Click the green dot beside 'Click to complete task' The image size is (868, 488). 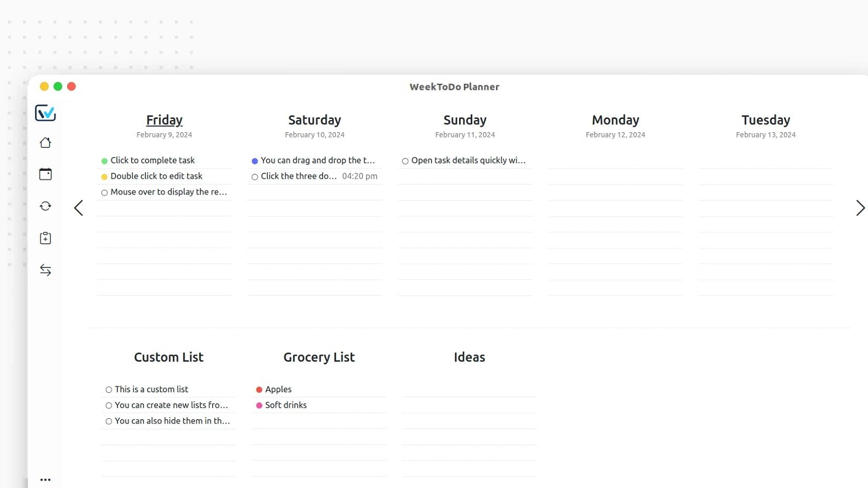pos(104,161)
